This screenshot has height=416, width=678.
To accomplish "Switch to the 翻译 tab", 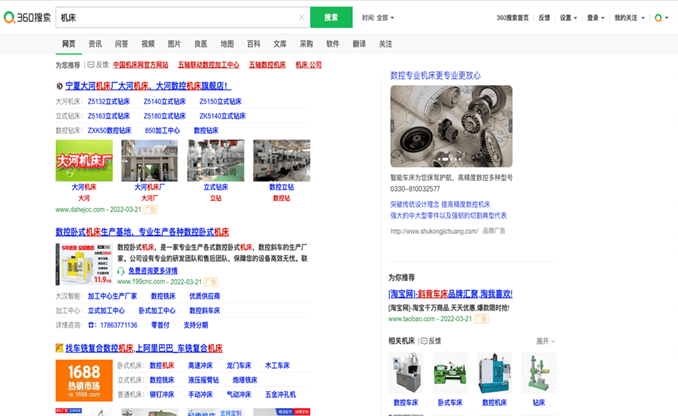I will tap(359, 44).
